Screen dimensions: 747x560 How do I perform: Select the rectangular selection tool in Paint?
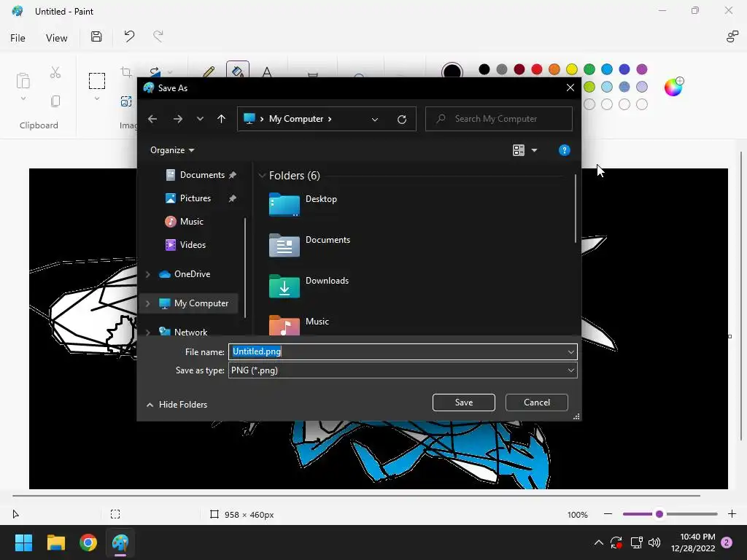[97, 81]
